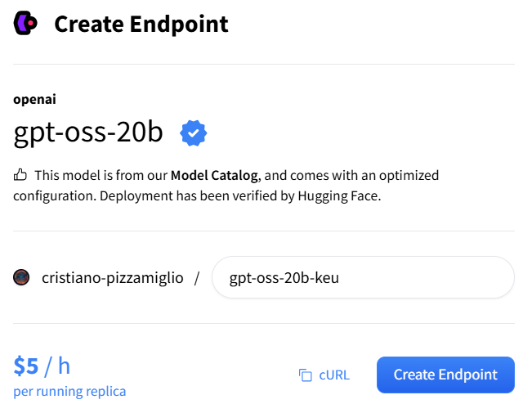Click the cristiano-pizzamiglio avatar image
This screenshot has width=532, height=413.
21,277
